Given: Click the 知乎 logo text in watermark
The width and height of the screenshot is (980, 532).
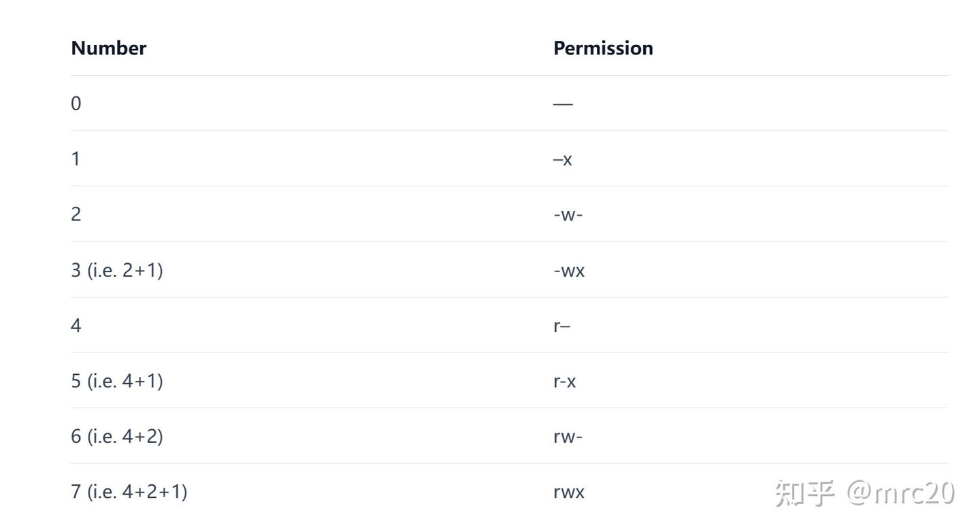Looking at the screenshot, I should (x=804, y=493).
